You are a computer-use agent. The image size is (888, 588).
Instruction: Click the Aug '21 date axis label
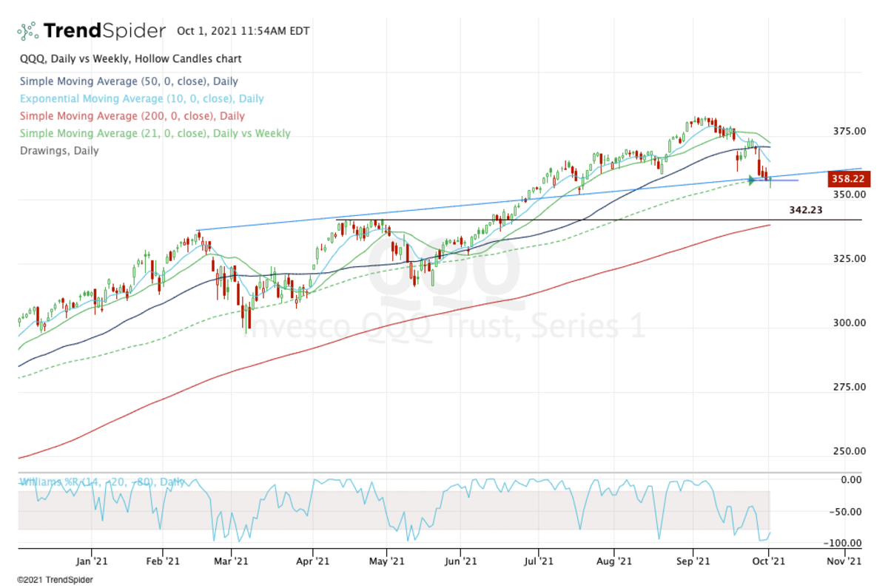615,561
